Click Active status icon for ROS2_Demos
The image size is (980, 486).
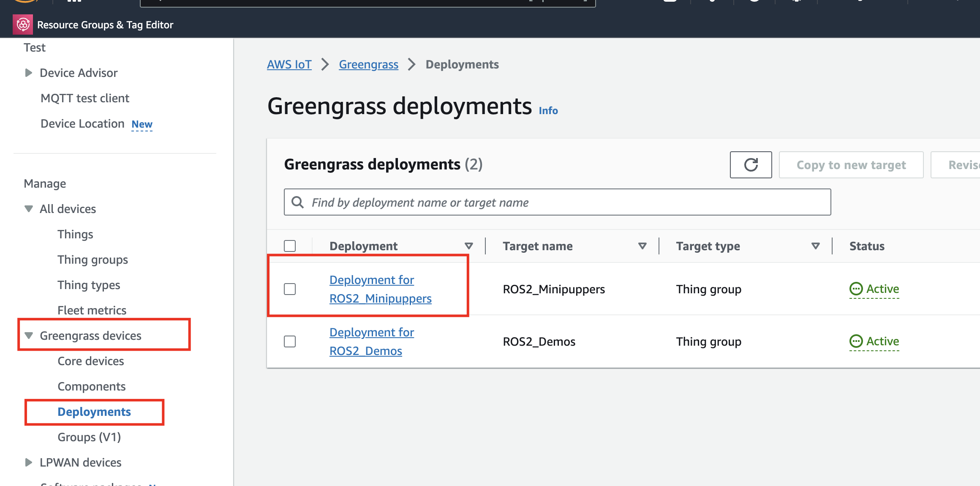[856, 341]
